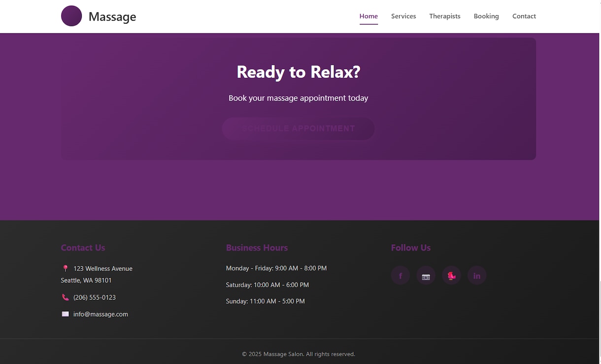
Task: Open the Contact nav item
Action: tap(524, 16)
